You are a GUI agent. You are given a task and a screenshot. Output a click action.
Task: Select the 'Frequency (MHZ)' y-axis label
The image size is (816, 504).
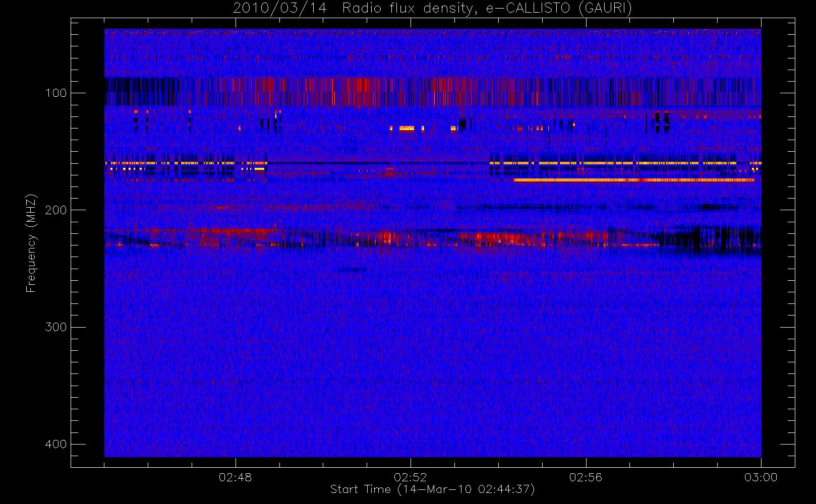click(x=31, y=243)
